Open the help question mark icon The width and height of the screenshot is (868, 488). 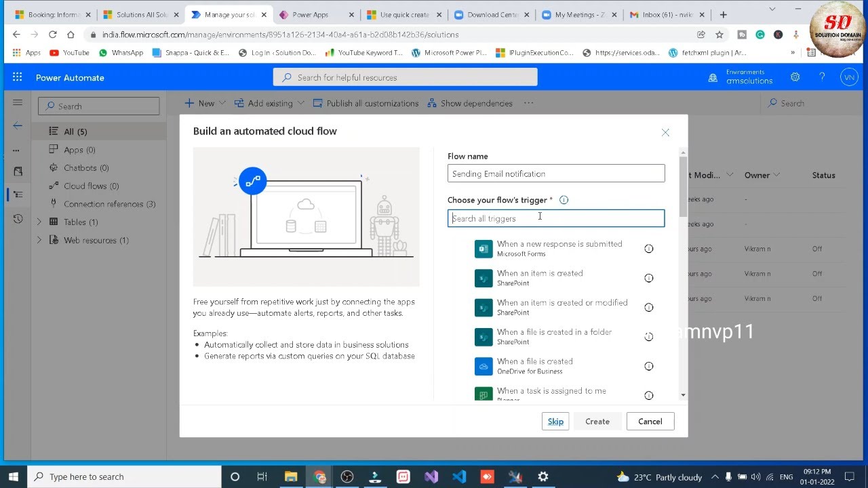822,77
